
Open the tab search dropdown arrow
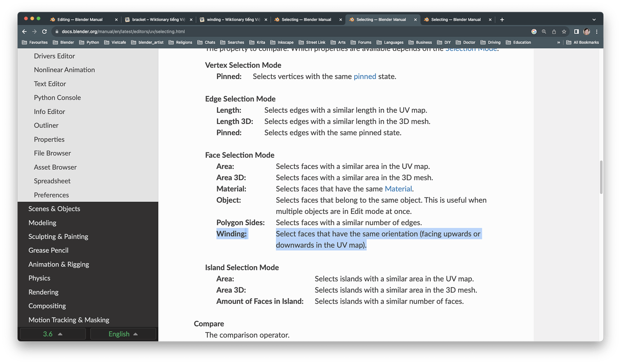tap(594, 19)
